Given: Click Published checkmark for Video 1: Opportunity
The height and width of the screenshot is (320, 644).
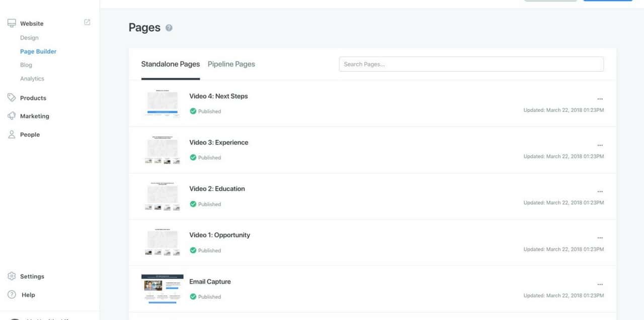Looking at the screenshot, I should [x=193, y=250].
